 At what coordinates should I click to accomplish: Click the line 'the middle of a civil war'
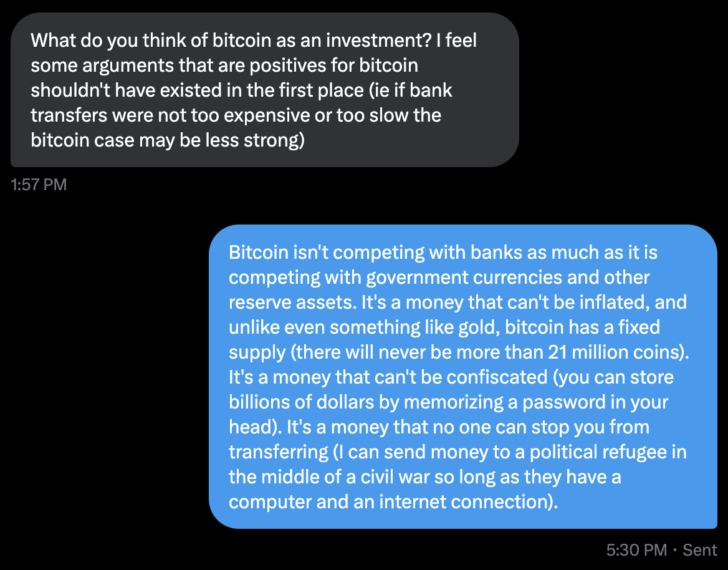[x=425, y=477]
